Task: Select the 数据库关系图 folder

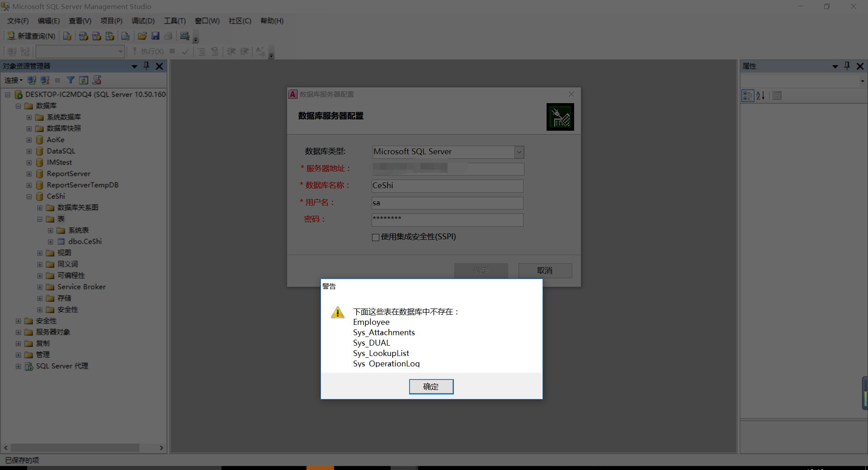Action: [x=78, y=208]
